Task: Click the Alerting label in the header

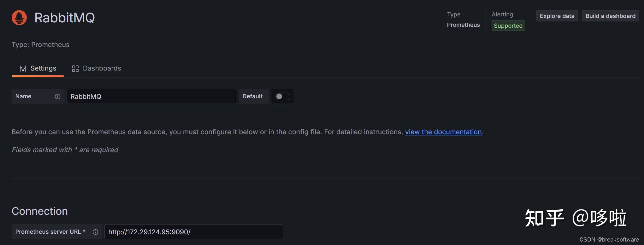Action: click(502, 14)
